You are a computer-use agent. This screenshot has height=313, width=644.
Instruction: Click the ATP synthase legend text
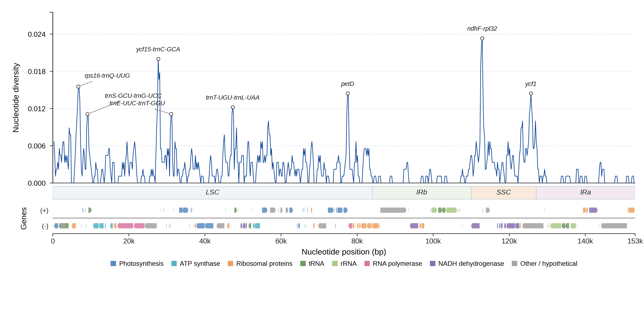200,264
